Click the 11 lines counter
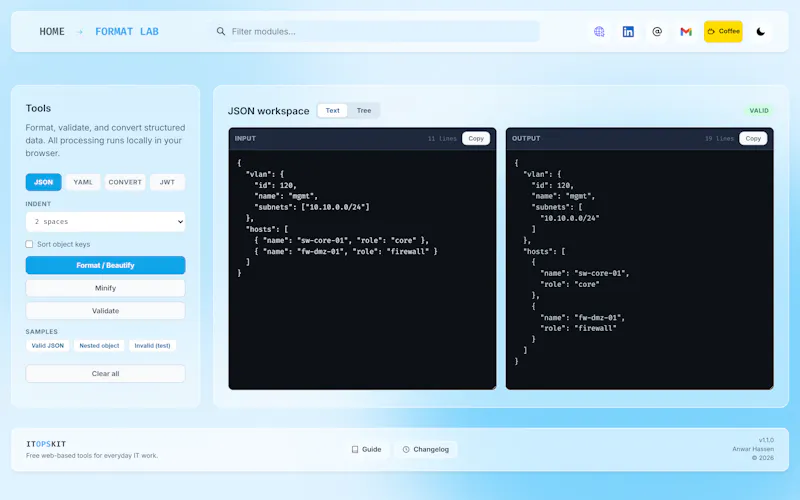 click(442, 139)
